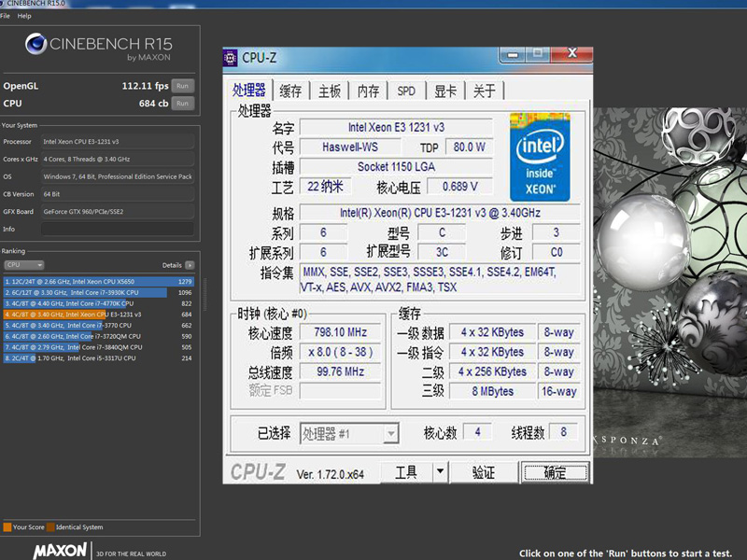Select ranking row Core i7-3720QM CPU
Image resolution: width=747 pixels, height=560 pixels.
[99, 336]
